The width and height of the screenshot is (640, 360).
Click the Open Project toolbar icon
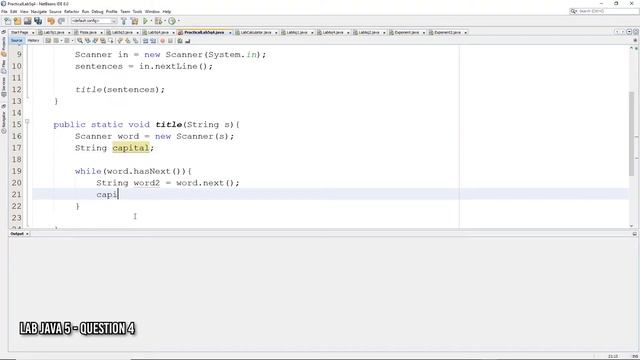27,21
